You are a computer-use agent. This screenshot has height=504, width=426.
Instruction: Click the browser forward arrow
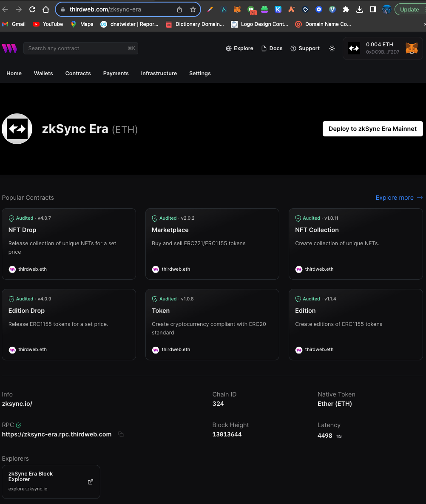(x=19, y=10)
